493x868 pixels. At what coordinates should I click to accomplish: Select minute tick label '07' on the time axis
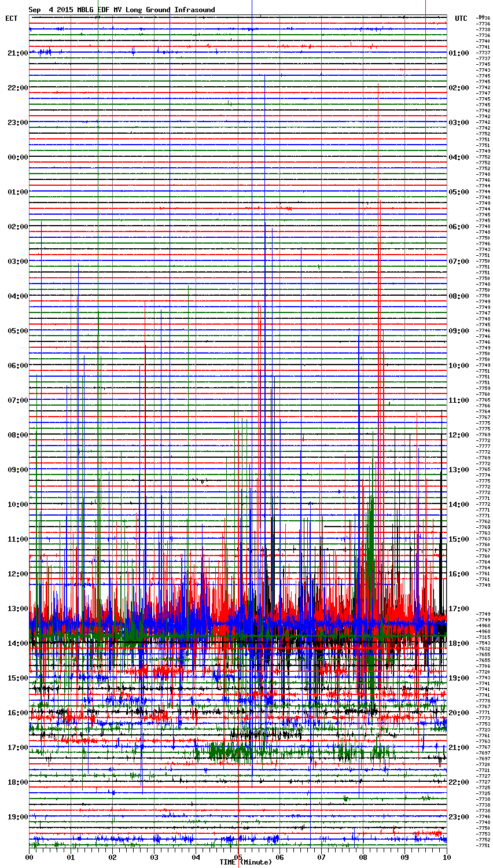point(321,856)
